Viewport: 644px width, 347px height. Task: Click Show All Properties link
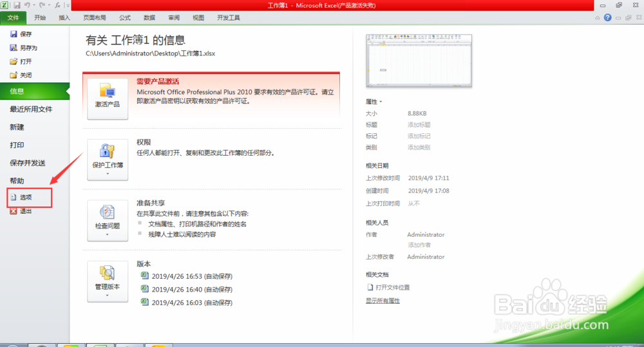(383, 301)
